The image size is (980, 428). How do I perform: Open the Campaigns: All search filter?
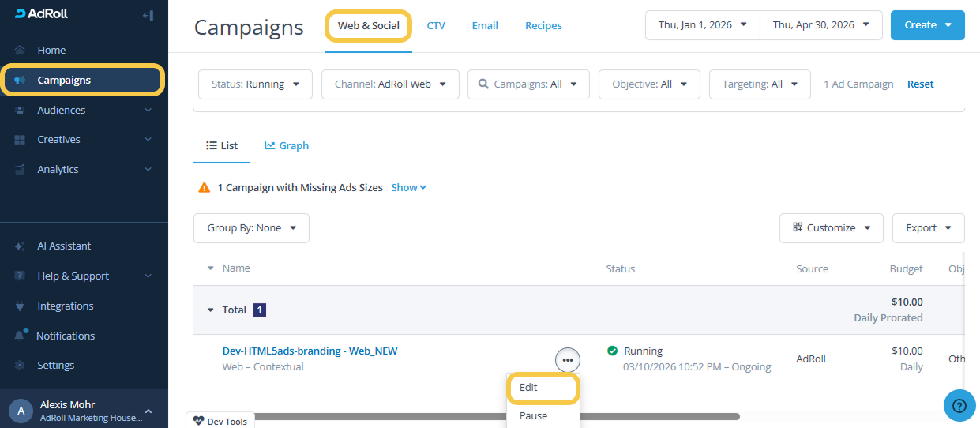pos(528,84)
